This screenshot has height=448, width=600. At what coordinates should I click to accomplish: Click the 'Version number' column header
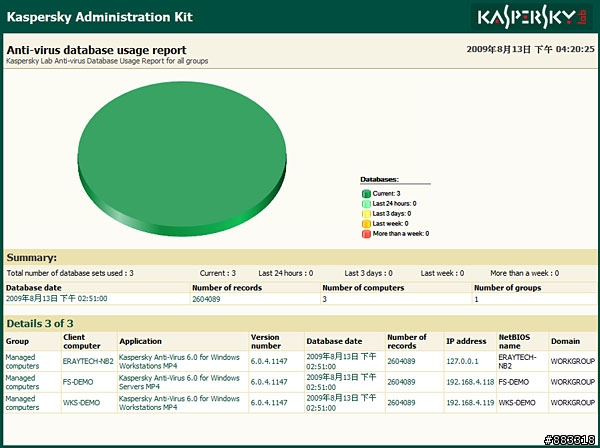tap(266, 341)
